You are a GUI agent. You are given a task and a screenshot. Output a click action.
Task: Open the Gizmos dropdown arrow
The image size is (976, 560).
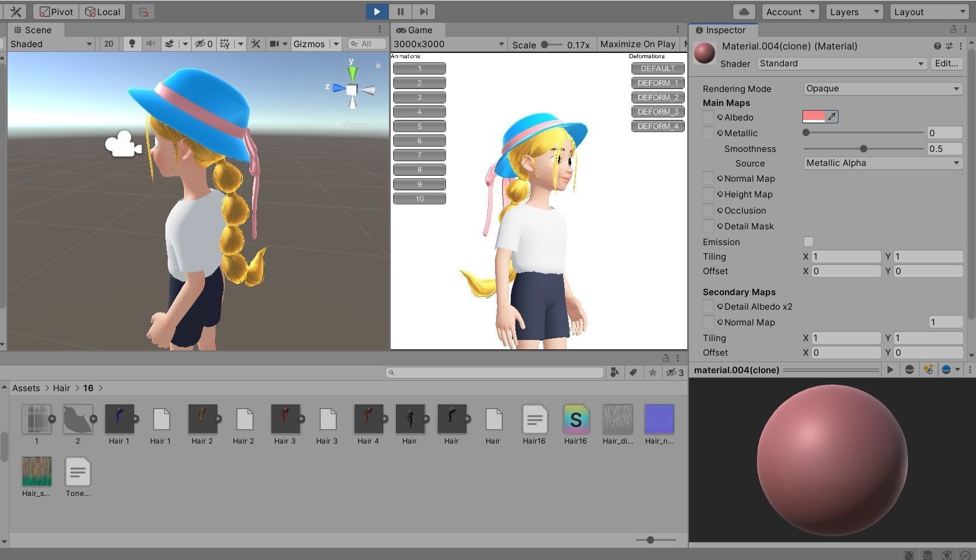(x=336, y=44)
